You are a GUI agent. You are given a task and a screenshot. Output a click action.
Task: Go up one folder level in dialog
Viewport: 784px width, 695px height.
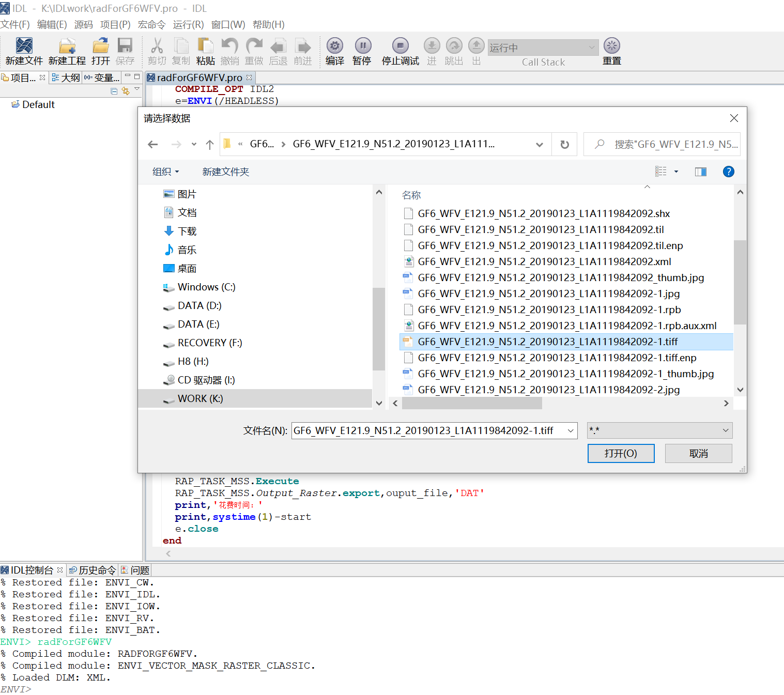[x=209, y=145]
